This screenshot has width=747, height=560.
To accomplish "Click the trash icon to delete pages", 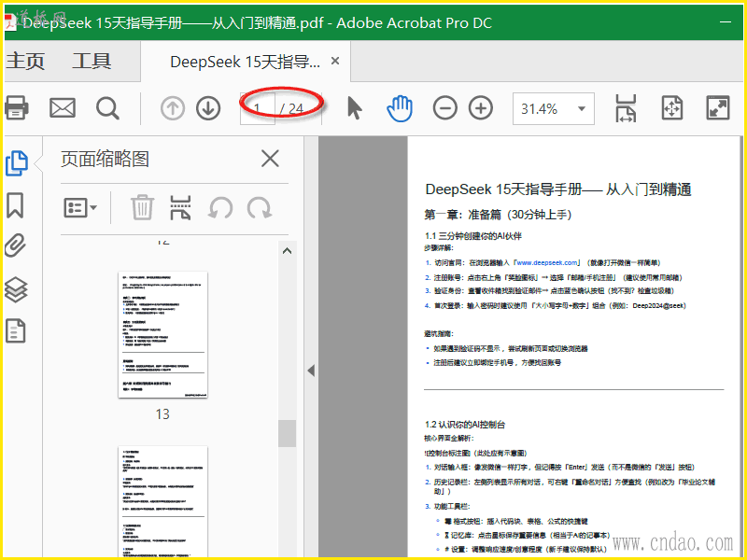I will (142, 207).
